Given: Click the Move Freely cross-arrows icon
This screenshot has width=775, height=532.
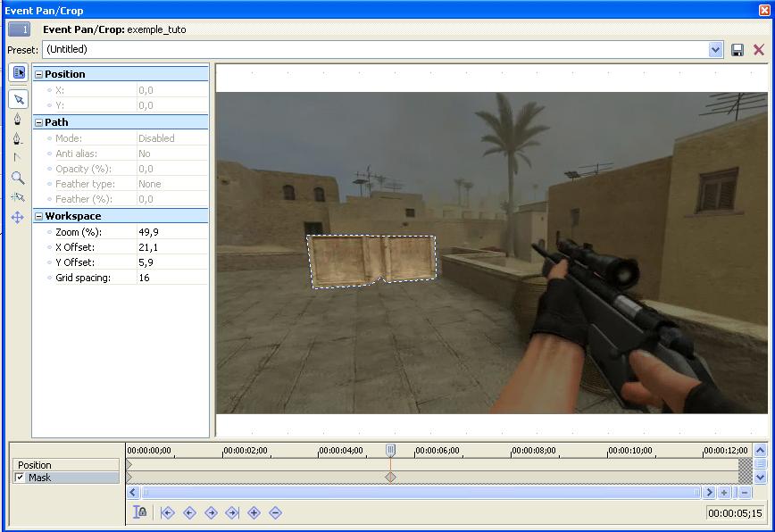Looking at the screenshot, I should coord(17,217).
